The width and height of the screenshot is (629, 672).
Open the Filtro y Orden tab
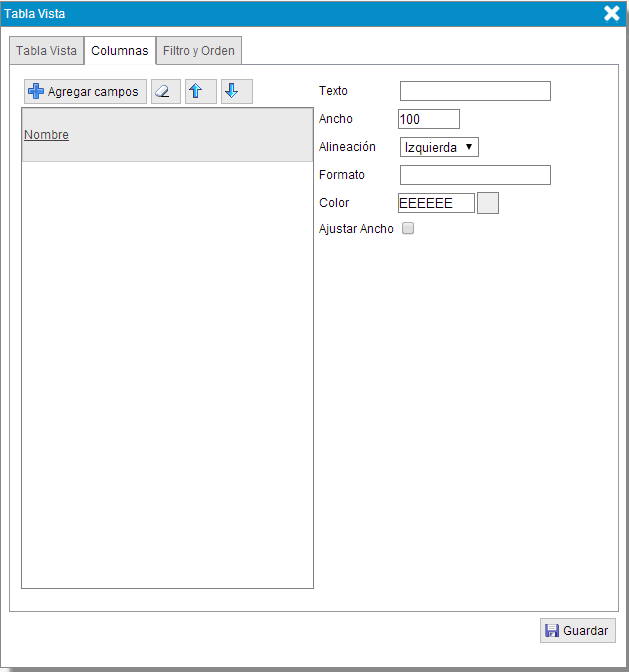pyautogui.click(x=199, y=50)
